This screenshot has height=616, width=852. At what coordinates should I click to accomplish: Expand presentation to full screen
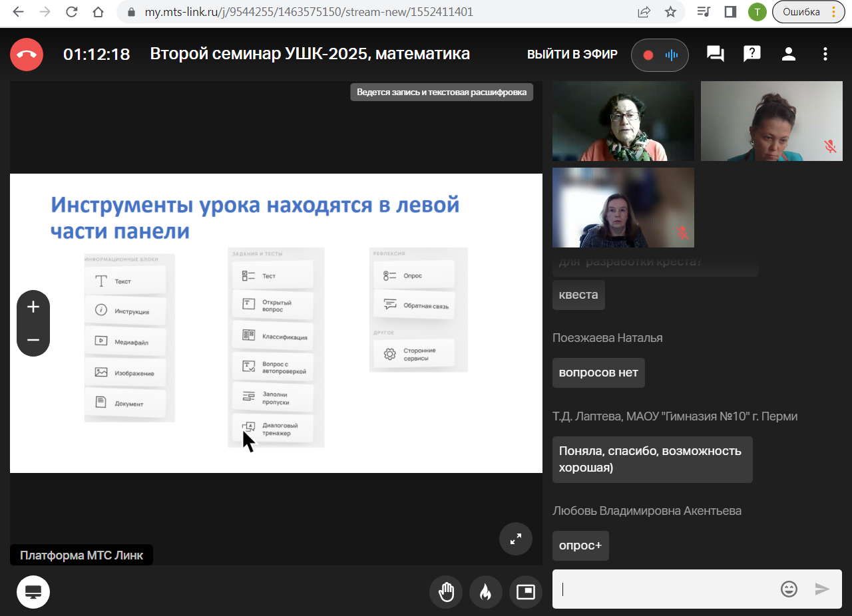click(516, 539)
